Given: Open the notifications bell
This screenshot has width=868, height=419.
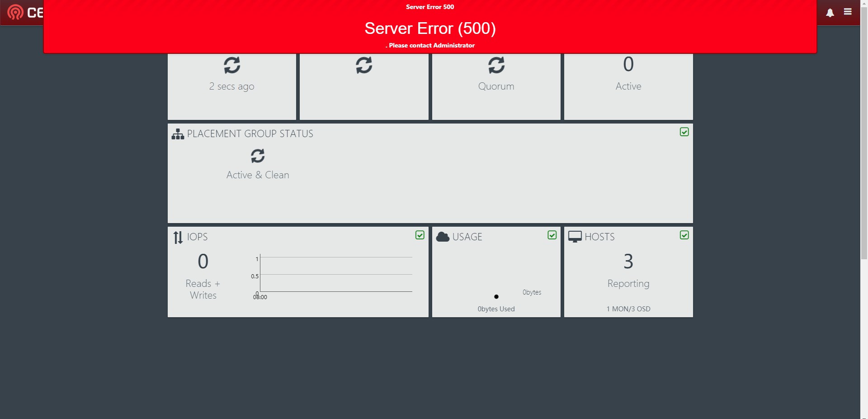Looking at the screenshot, I should [830, 13].
